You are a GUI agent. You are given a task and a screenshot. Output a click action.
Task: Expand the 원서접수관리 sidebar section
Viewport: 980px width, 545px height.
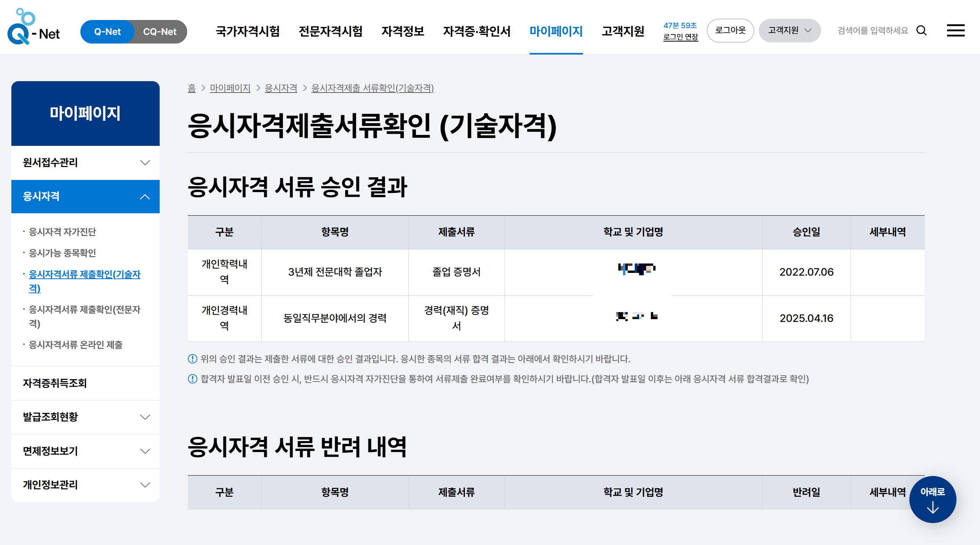(x=85, y=163)
